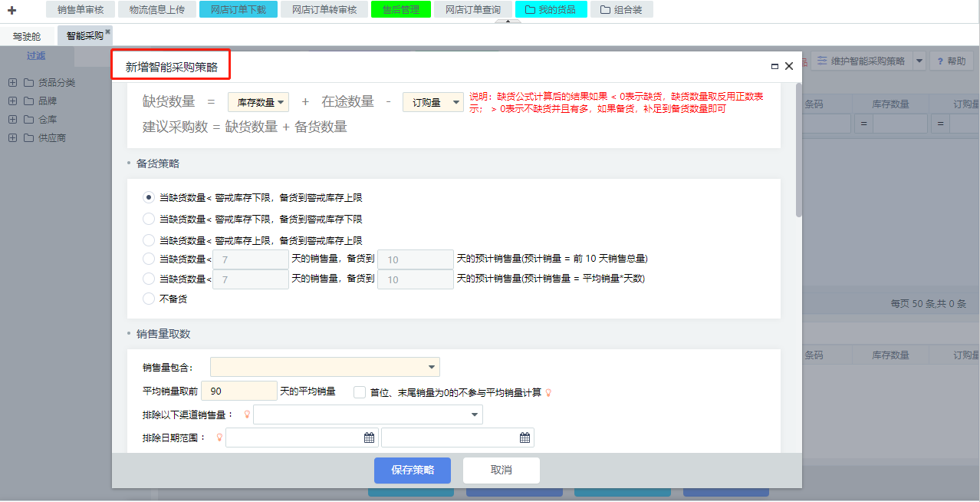Open the 销售量包含 dropdown
980x502 pixels.
tap(325, 367)
